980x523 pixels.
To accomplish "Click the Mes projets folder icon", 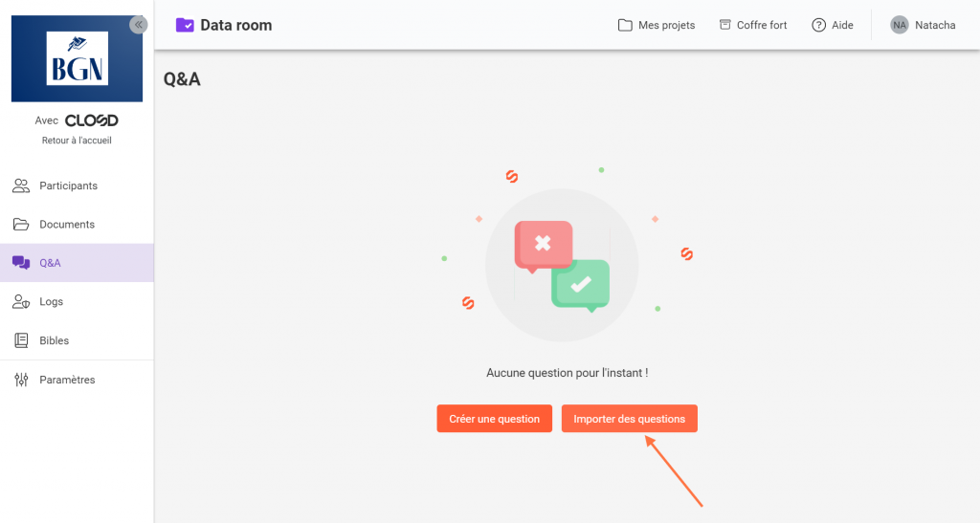I will [x=625, y=25].
